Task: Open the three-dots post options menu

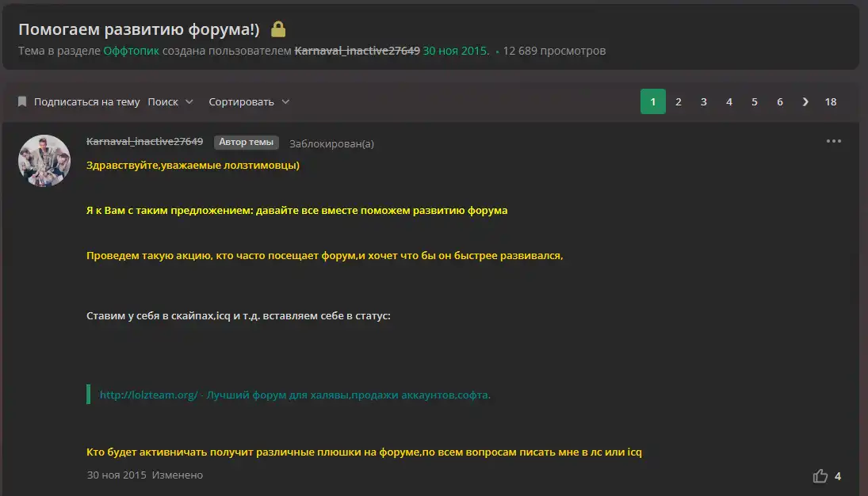Action: 833,142
